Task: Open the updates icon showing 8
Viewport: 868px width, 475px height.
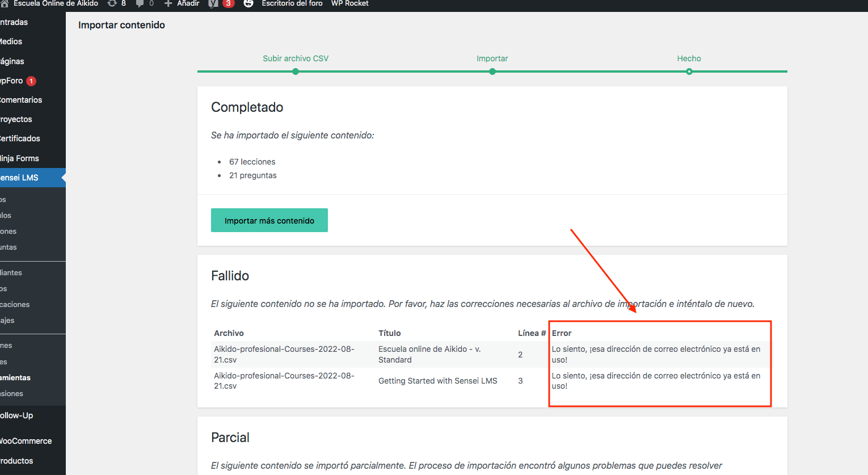Action: pos(112,3)
